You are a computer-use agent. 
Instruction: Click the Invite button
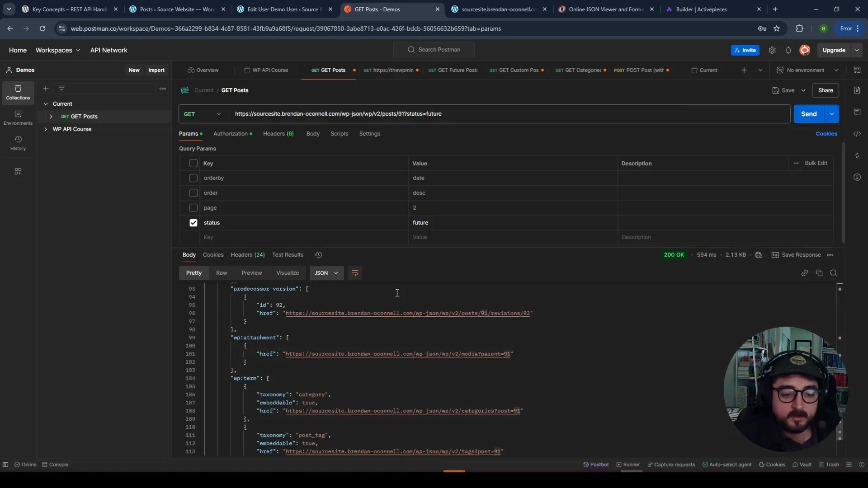[x=745, y=50]
